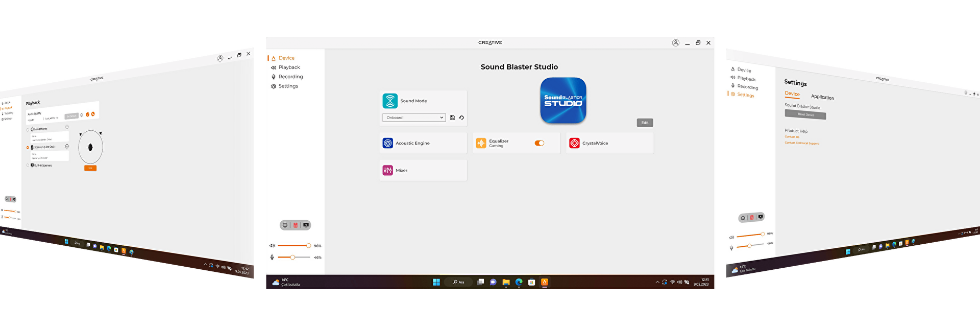Image resolution: width=980 pixels, height=326 pixels.
Task: Click the orange Test button in Playback window
Action: click(x=90, y=168)
